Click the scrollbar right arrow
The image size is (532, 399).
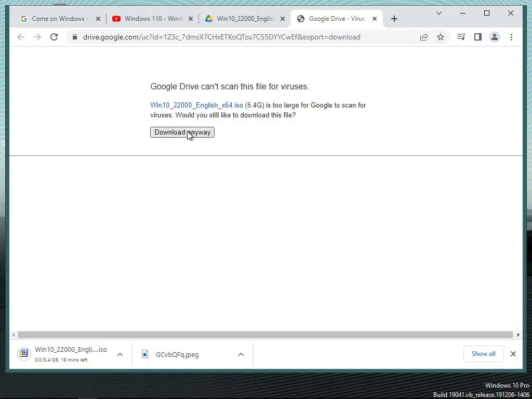[518, 335]
